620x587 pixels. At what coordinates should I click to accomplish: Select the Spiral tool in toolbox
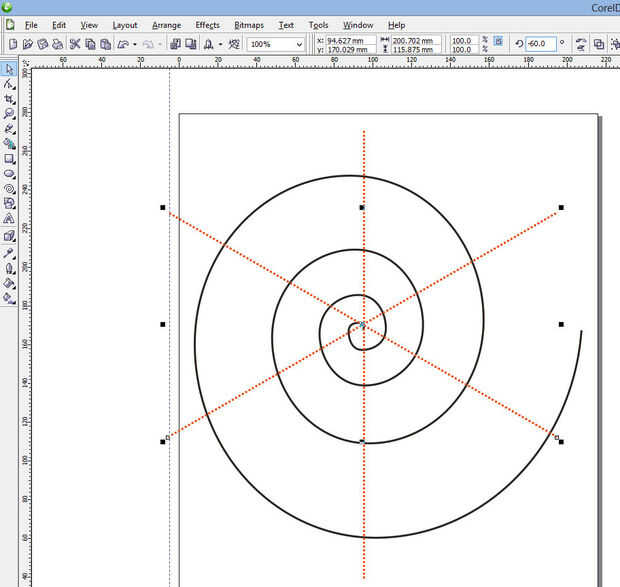[9, 188]
